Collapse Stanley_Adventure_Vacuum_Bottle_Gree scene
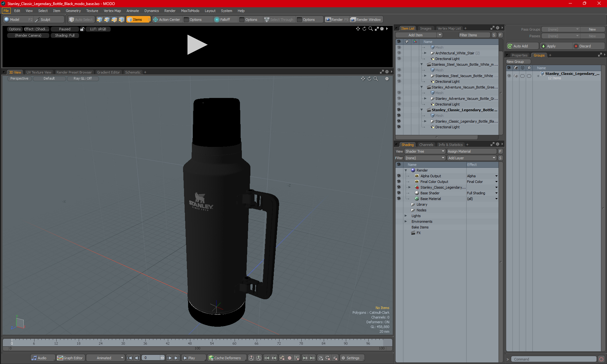The image size is (607, 364). coord(421,87)
